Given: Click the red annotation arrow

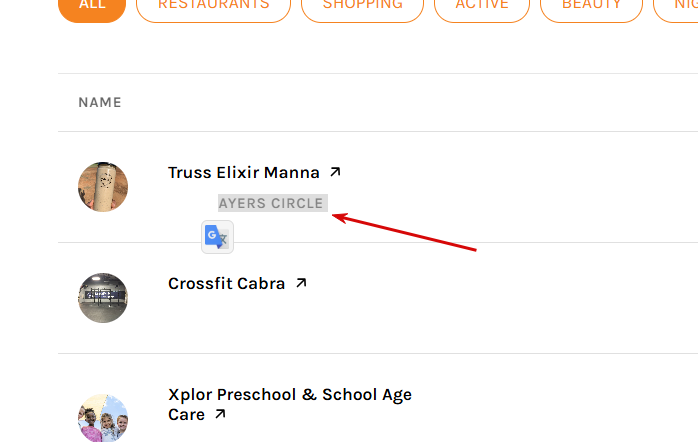Looking at the screenshot, I should point(404,232).
